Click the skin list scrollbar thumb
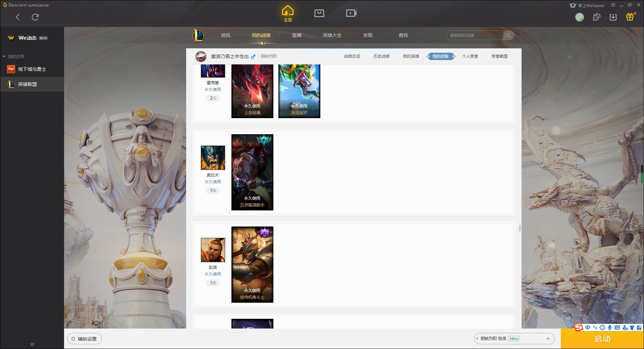 pyautogui.click(x=520, y=229)
